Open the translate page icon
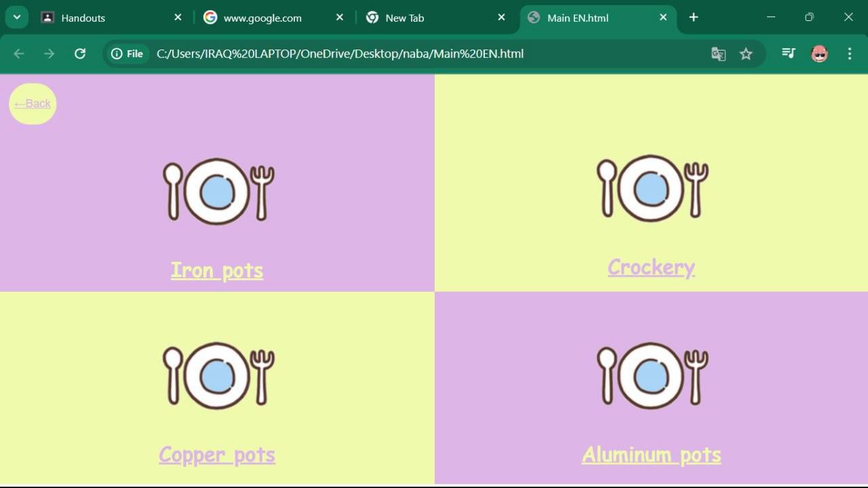The image size is (868, 488). point(718,54)
